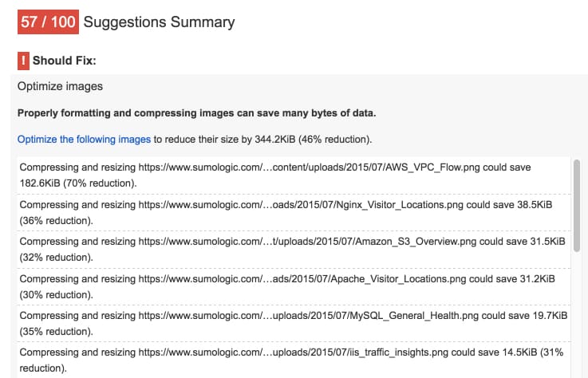Click the image list scrollbar thumb
This screenshot has height=378, width=588.
pos(576,206)
